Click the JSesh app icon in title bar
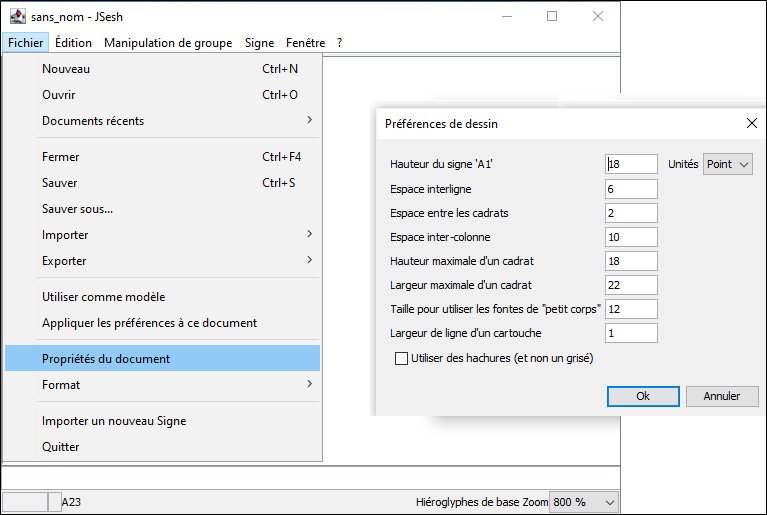767x515 pixels. tap(18, 17)
